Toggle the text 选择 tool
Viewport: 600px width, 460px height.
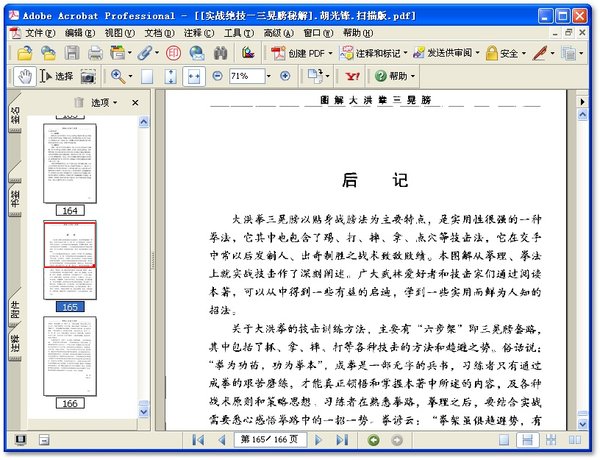click(55, 76)
